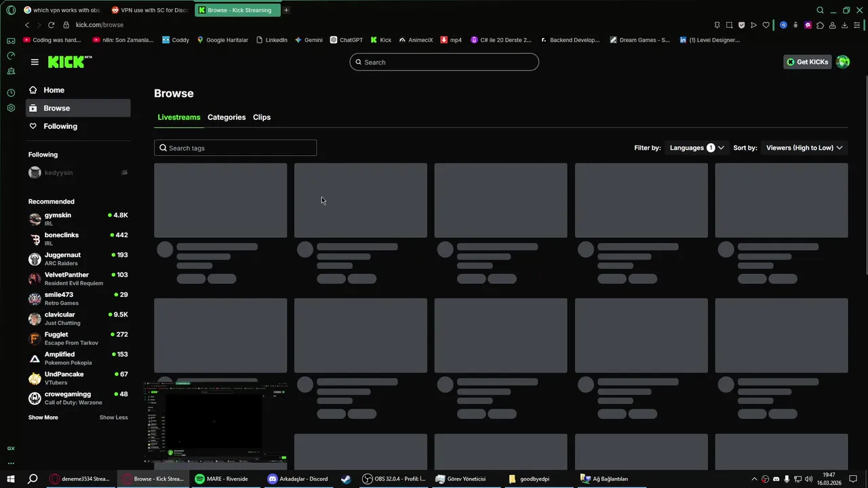Click the browser reload icon

(51, 25)
